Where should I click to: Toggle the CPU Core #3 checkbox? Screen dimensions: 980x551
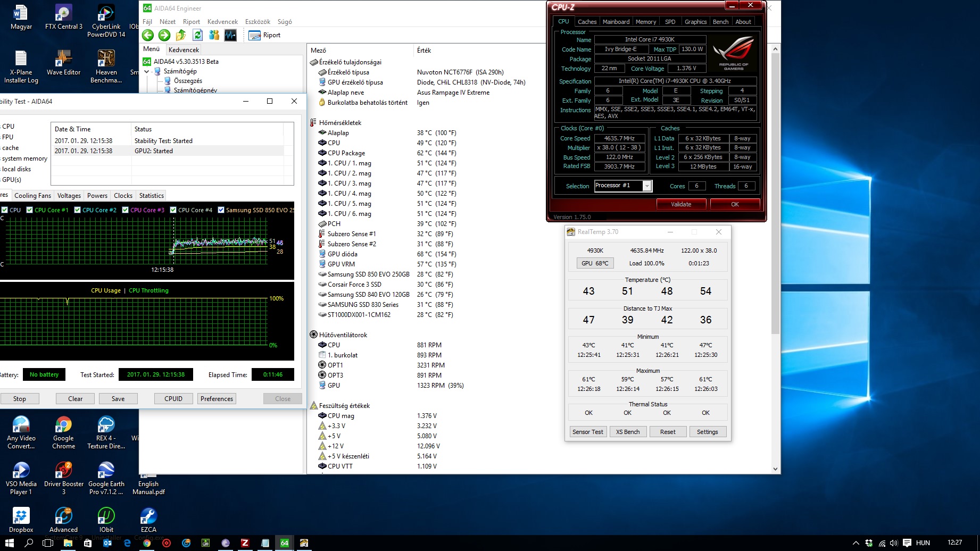pyautogui.click(x=126, y=210)
